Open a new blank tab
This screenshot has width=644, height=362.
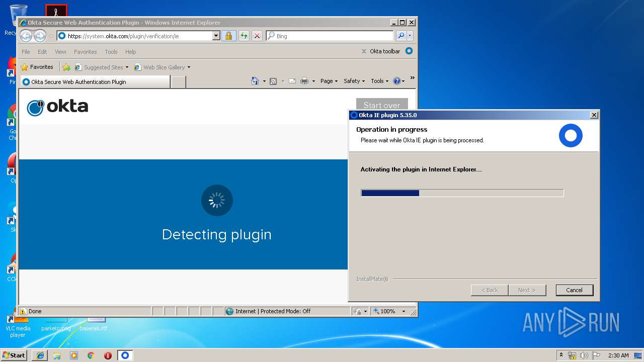(x=178, y=81)
